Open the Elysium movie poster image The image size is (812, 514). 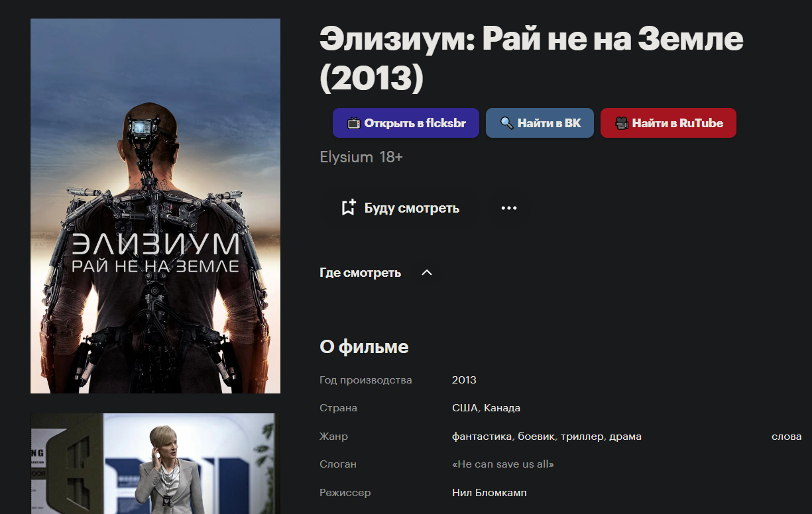point(155,205)
